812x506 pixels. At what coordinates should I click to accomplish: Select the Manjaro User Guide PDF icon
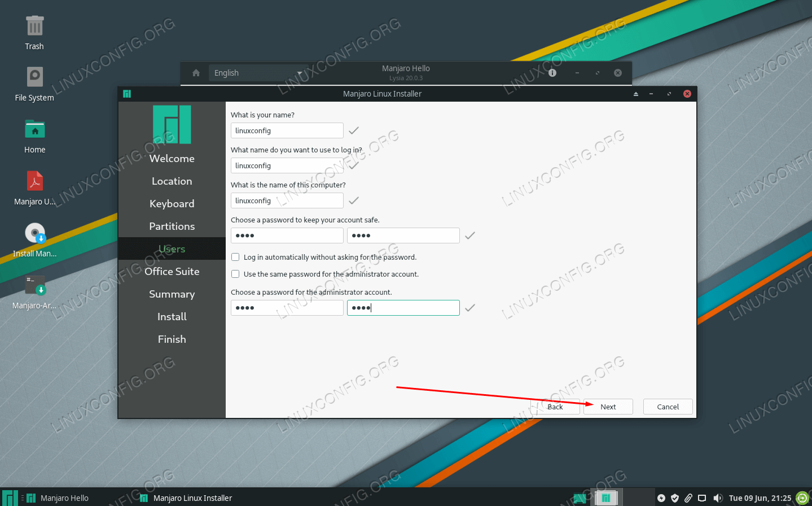point(34,188)
